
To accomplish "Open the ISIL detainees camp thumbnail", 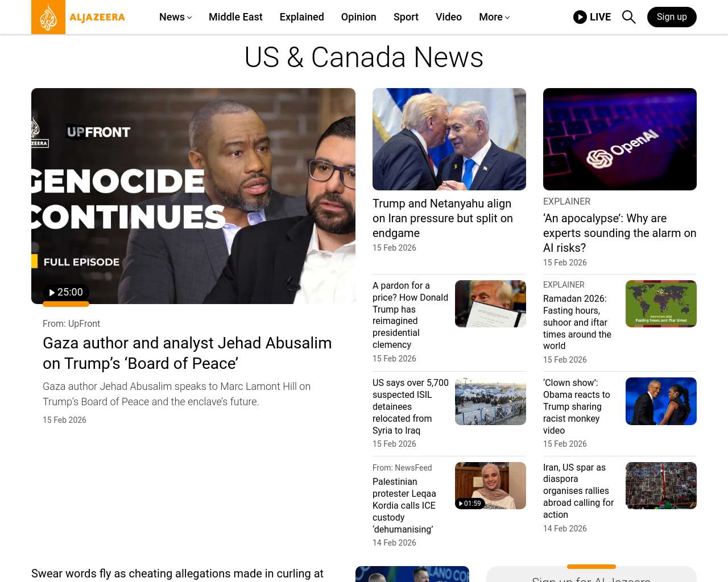I will click(x=490, y=401).
